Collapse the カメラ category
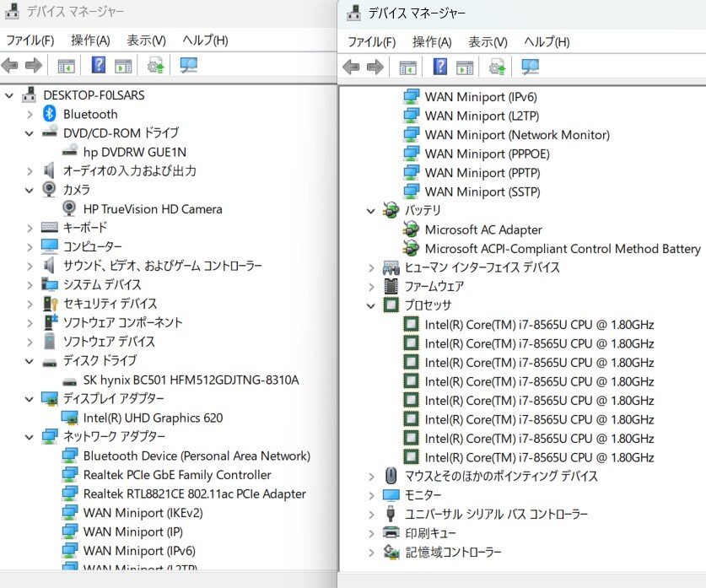This screenshot has height=588, width=706. point(30,191)
